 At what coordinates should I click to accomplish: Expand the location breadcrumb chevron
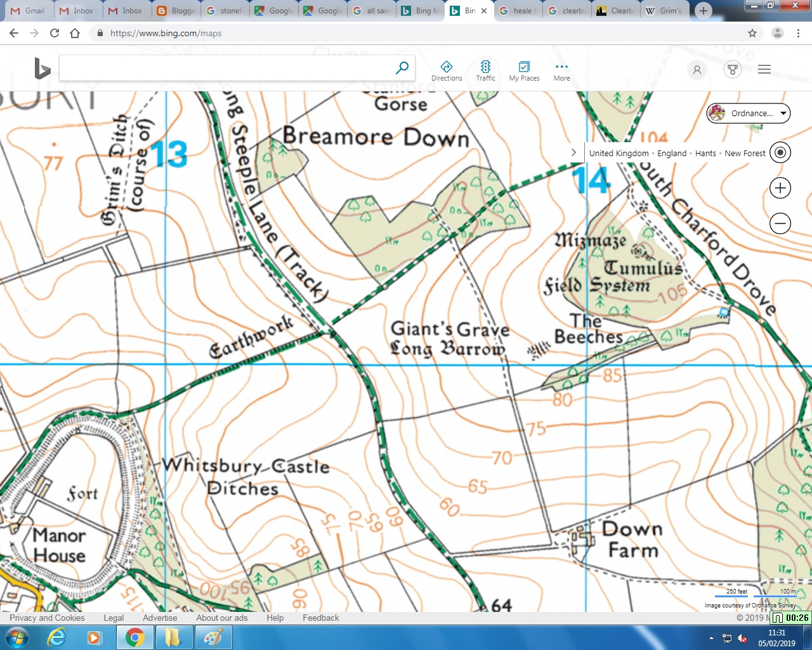point(574,152)
